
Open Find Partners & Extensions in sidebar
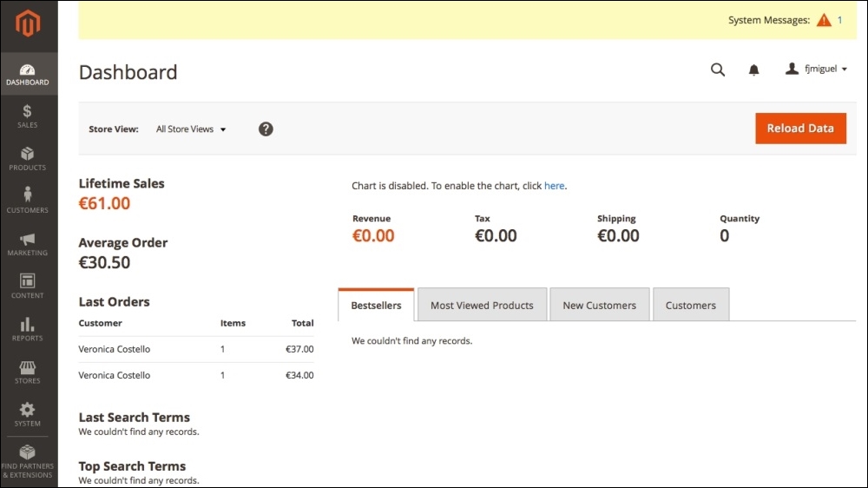click(x=28, y=461)
